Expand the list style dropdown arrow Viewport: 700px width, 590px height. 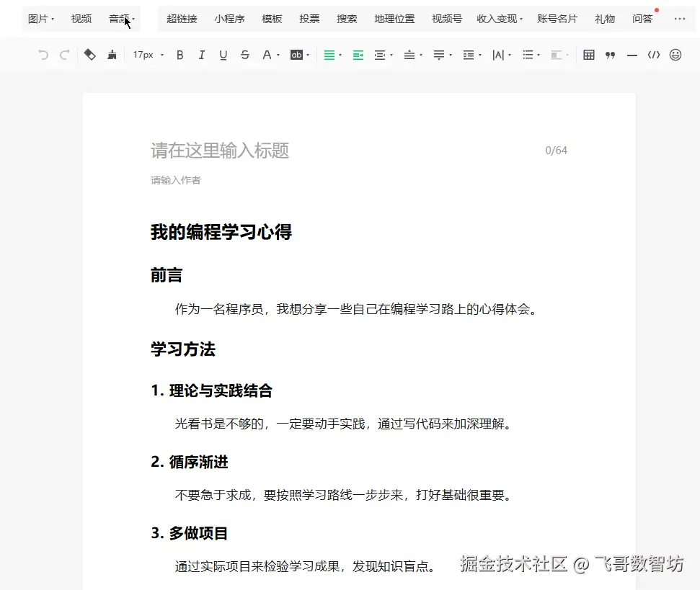[x=539, y=55]
